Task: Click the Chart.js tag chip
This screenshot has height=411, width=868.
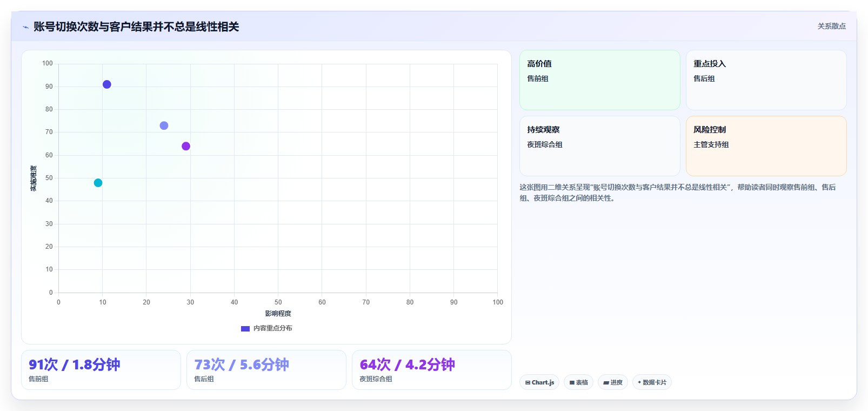Action: 539,382
